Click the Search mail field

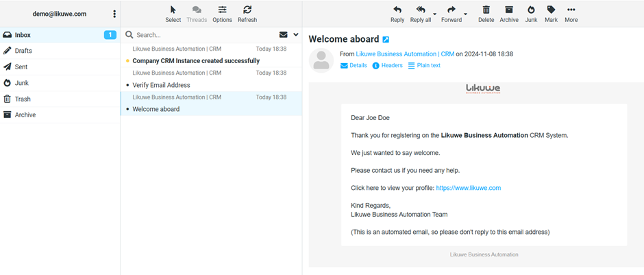202,35
